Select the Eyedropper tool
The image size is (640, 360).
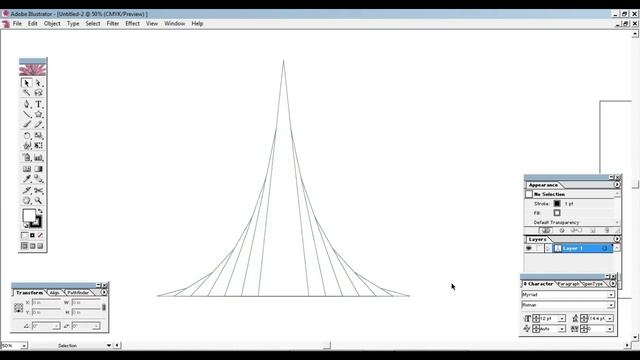[27, 179]
